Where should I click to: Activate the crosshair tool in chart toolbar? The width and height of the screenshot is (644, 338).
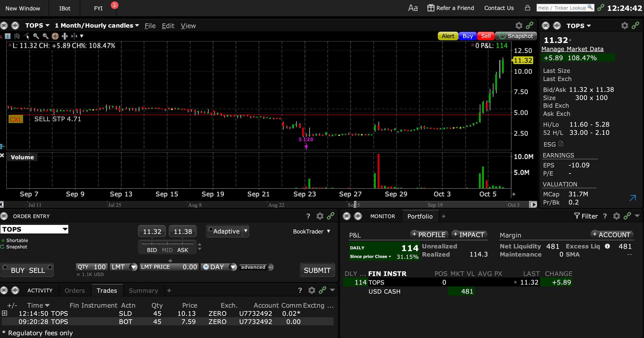55,36
